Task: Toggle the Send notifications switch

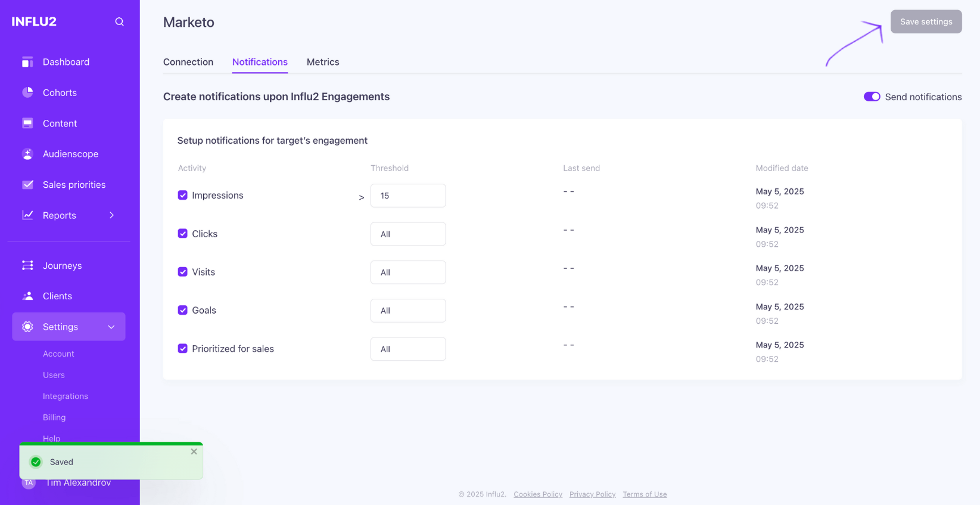Action: 872,97
